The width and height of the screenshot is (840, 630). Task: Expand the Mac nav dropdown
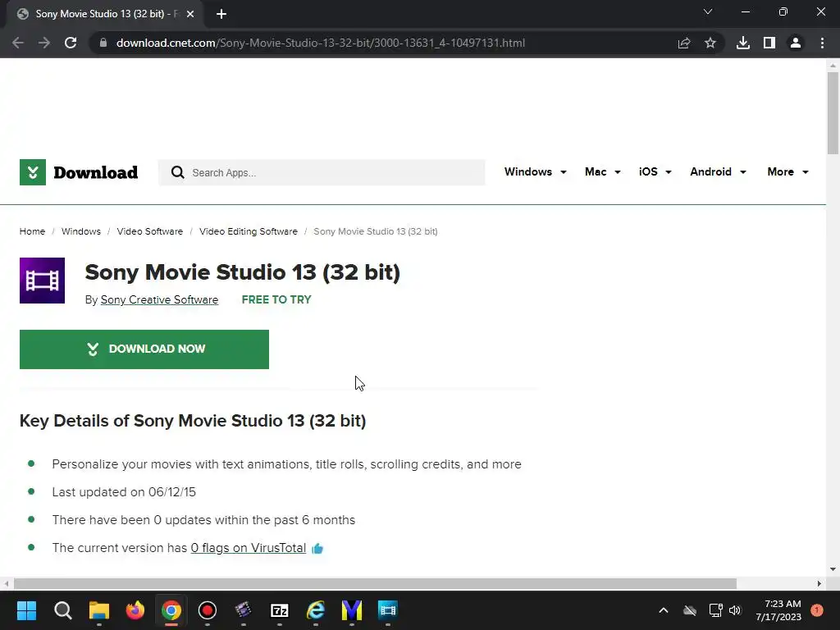[x=603, y=172]
